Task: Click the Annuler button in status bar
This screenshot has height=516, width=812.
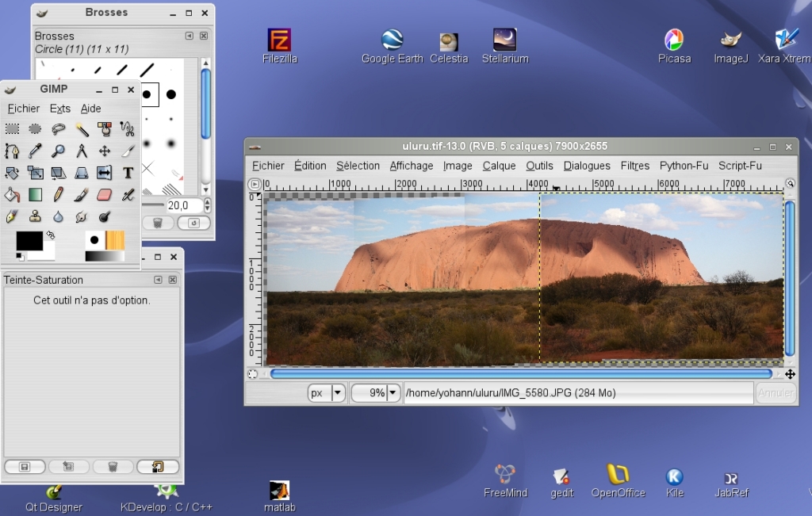Action: tap(776, 393)
